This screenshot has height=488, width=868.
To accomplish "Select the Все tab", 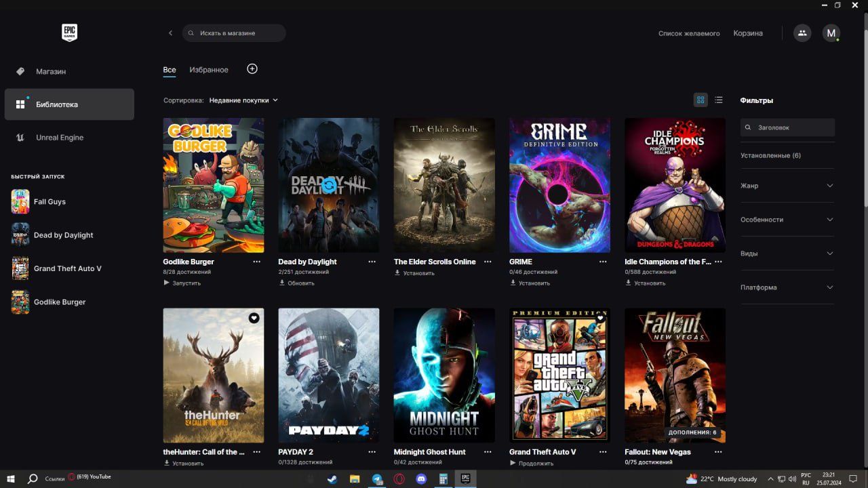I will tap(170, 70).
